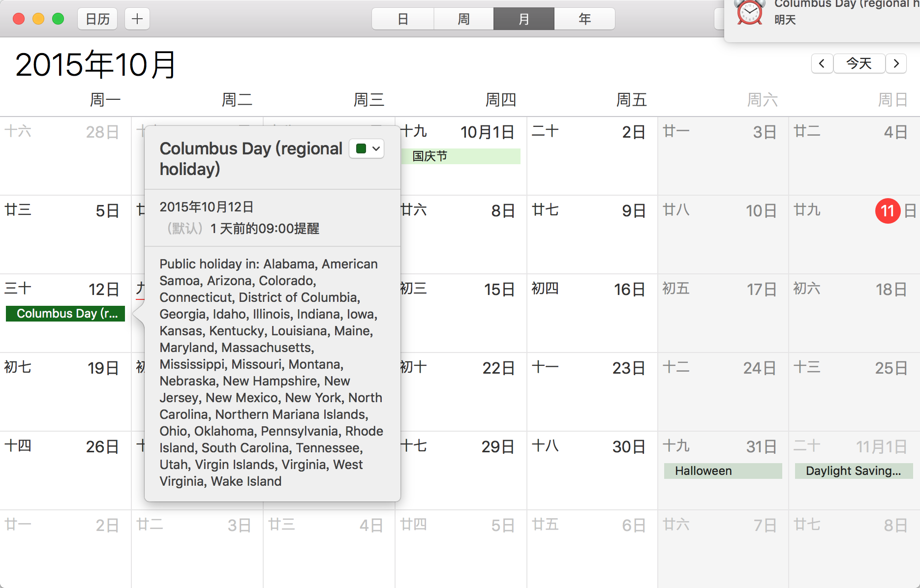The image size is (920, 588).
Task: Select the 23日 date cell
Action: [x=629, y=368]
